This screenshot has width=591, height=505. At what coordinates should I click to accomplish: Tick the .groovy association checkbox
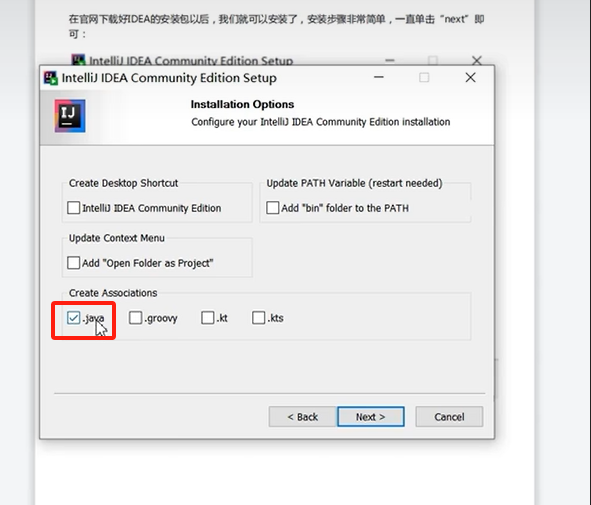point(135,318)
